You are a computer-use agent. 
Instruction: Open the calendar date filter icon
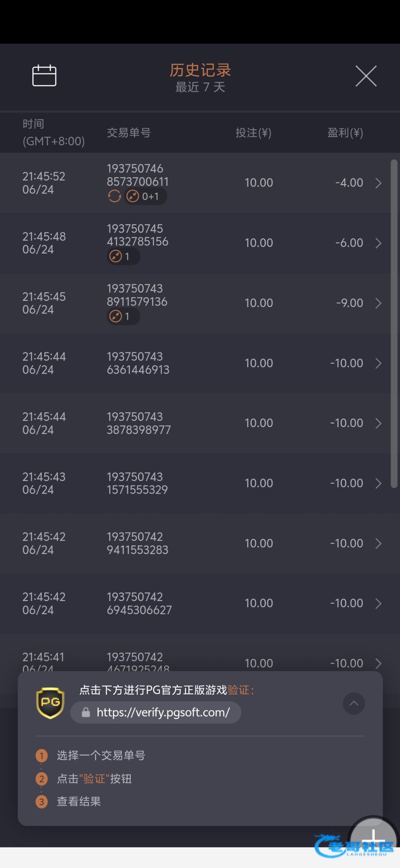pyautogui.click(x=44, y=76)
